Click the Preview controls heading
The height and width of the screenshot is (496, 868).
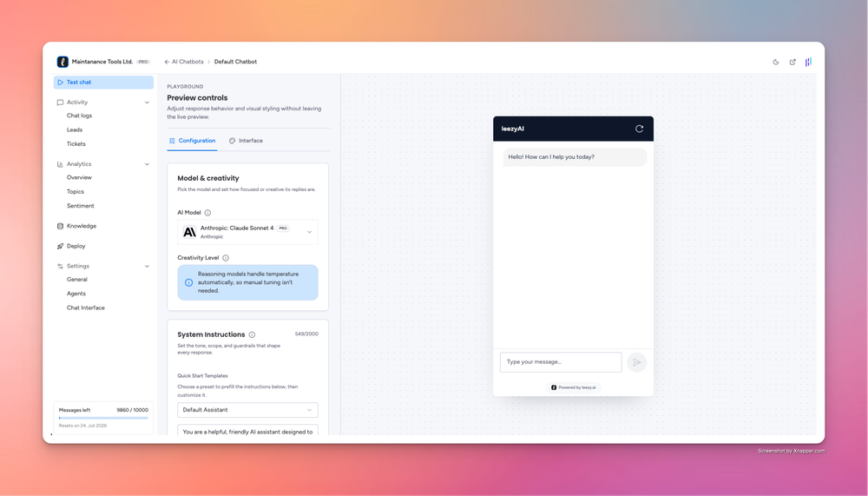tap(197, 98)
